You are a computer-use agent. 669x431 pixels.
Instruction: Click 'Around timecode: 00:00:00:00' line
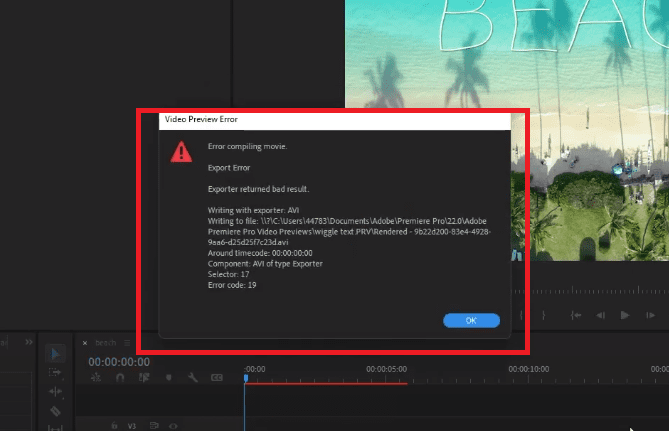(x=260, y=253)
